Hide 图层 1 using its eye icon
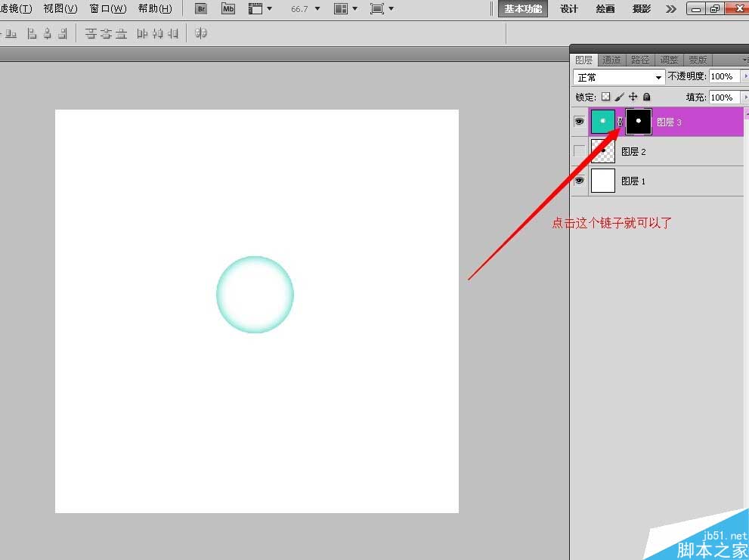The height and width of the screenshot is (560, 749). (579, 181)
